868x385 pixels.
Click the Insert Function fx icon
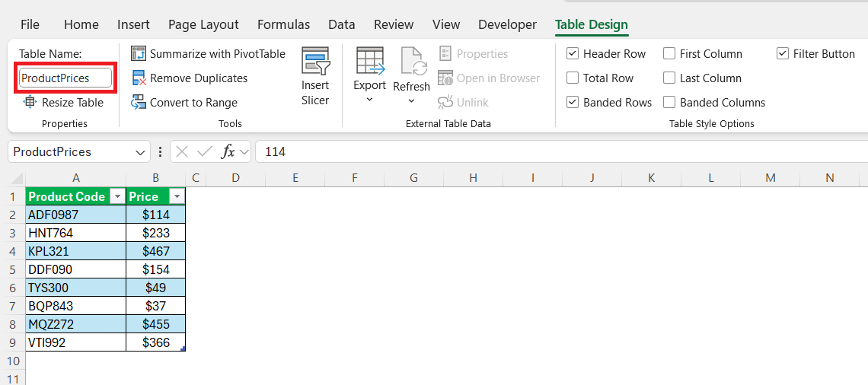click(228, 151)
